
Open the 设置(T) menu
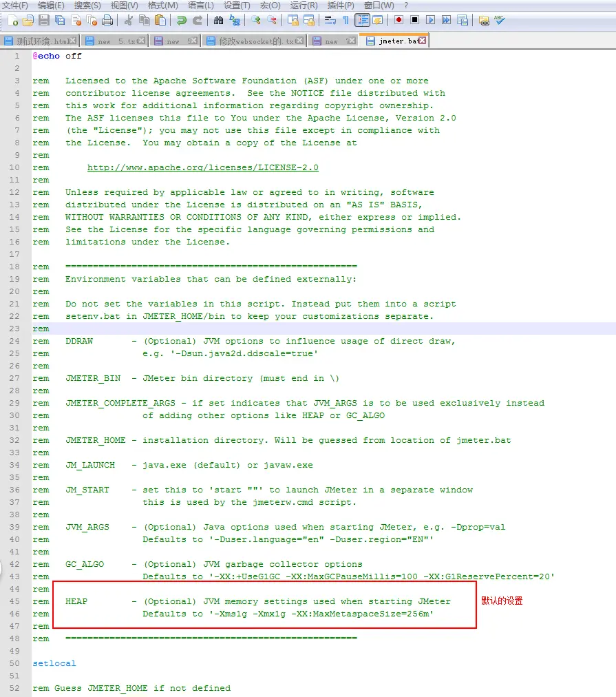tap(237, 6)
